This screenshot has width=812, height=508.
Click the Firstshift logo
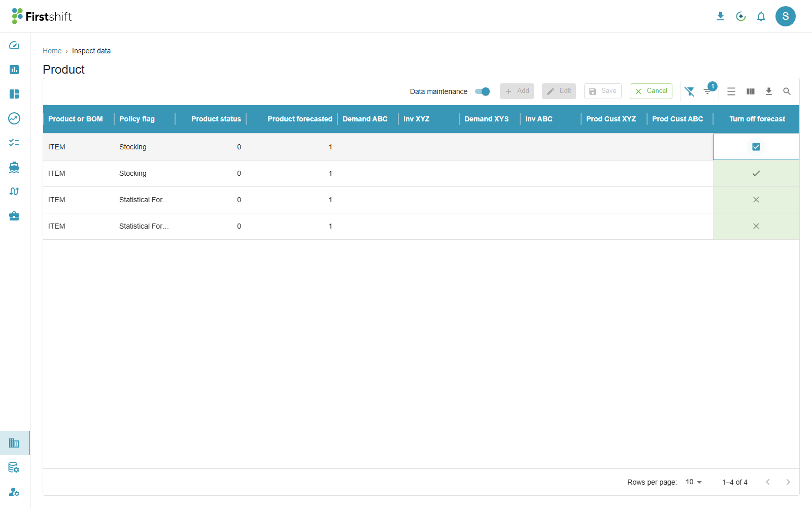[x=42, y=16]
